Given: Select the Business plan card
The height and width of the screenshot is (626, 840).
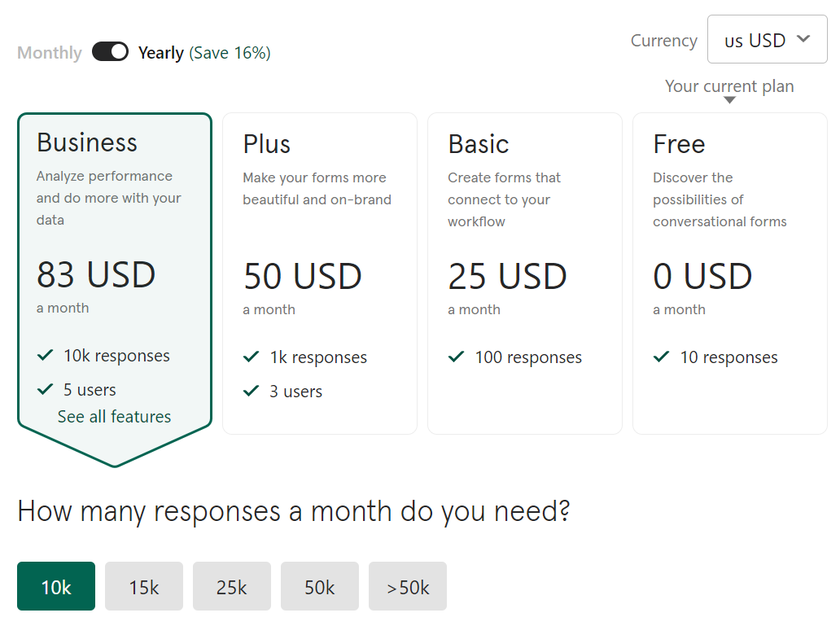Looking at the screenshot, I should (115, 290).
